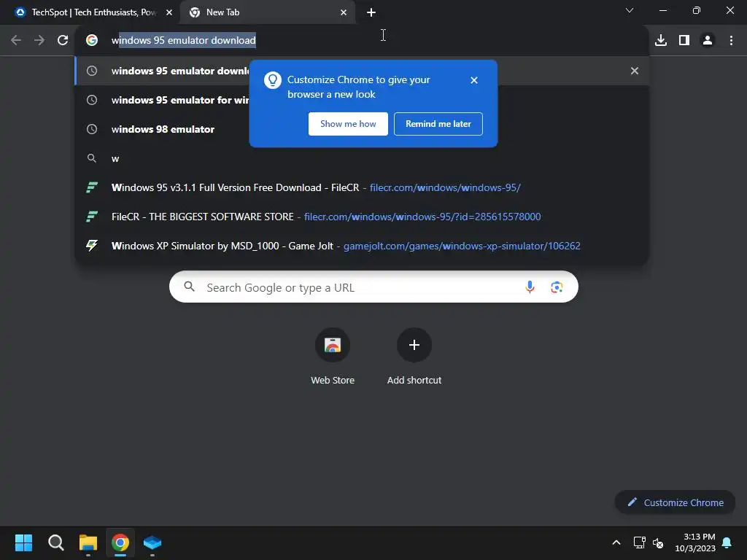The height and width of the screenshot is (560, 747).
Task: Click the magnifier in Google search box
Action: point(189,287)
